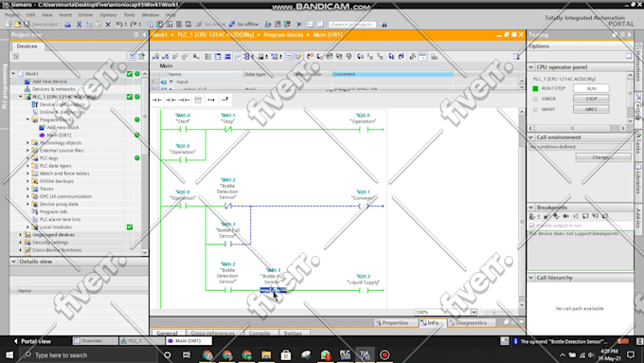This screenshot has height=363, width=644.
Task: Click the New project icon
Action: coord(9,25)
